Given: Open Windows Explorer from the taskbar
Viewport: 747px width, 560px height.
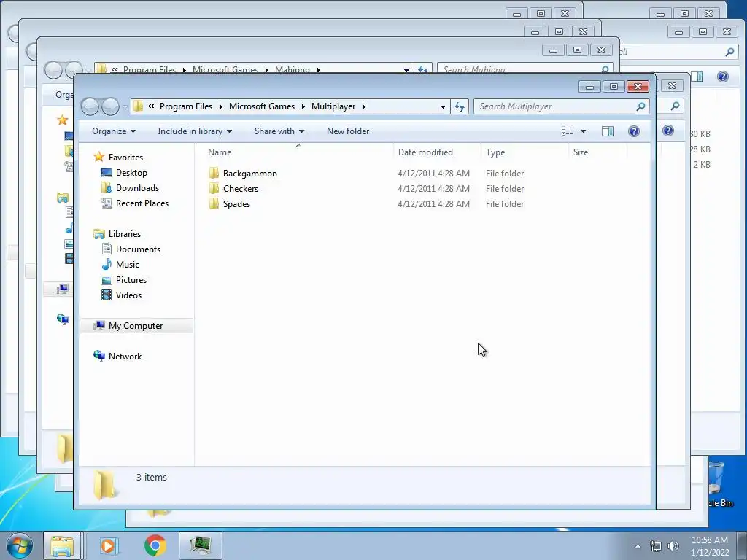Looking at the screenshot, I should [x=62, y=545].
